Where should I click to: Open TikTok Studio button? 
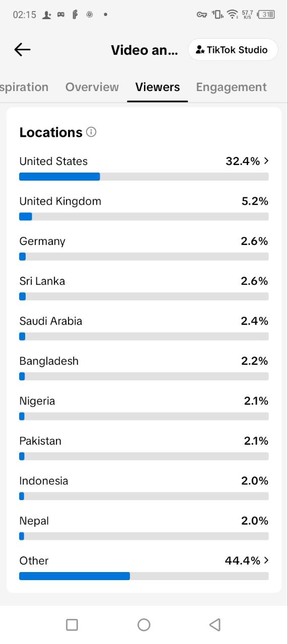(x=233, y=50)
